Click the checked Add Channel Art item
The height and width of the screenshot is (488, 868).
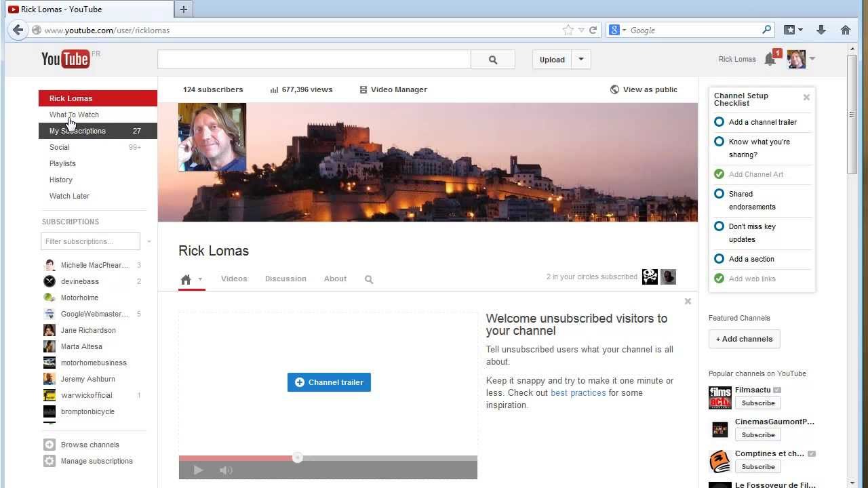coord(762,174)
